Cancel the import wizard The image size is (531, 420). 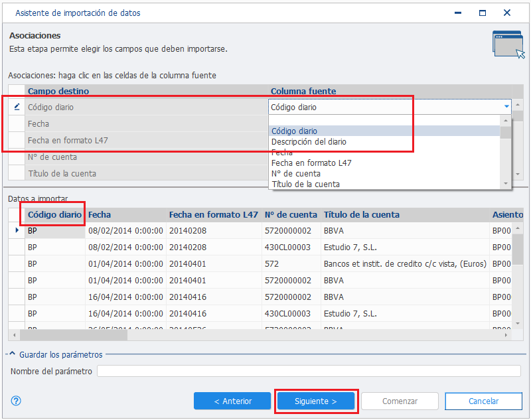[483, 401]
